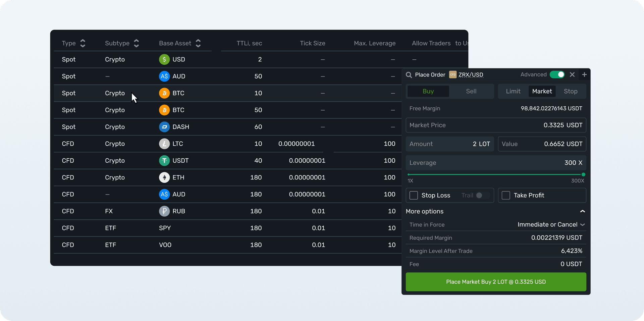
Task: Click the Litecoin LTC coin icon
Action: pos(164,144)
